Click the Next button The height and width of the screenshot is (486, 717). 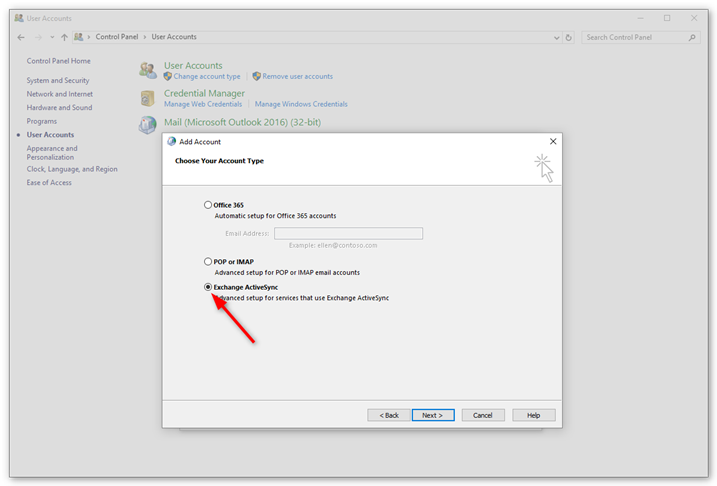coord(433,415)
